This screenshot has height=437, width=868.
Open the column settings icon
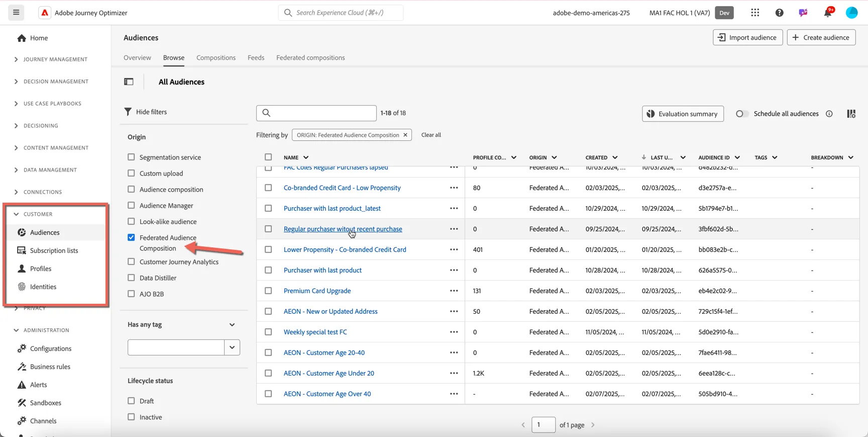pyautogui.click(x=851, y=114)
